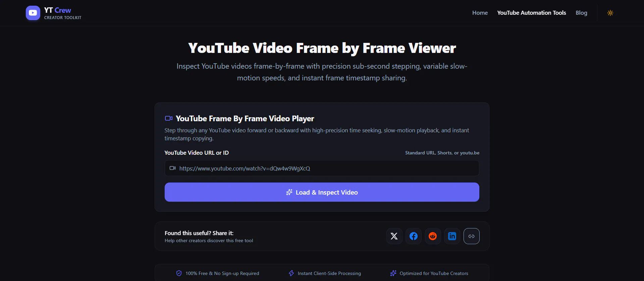Screen dimensions: 644x281
Task: Click 'YouTube Frame By Frame Video Player' heading
Action: 245,119
